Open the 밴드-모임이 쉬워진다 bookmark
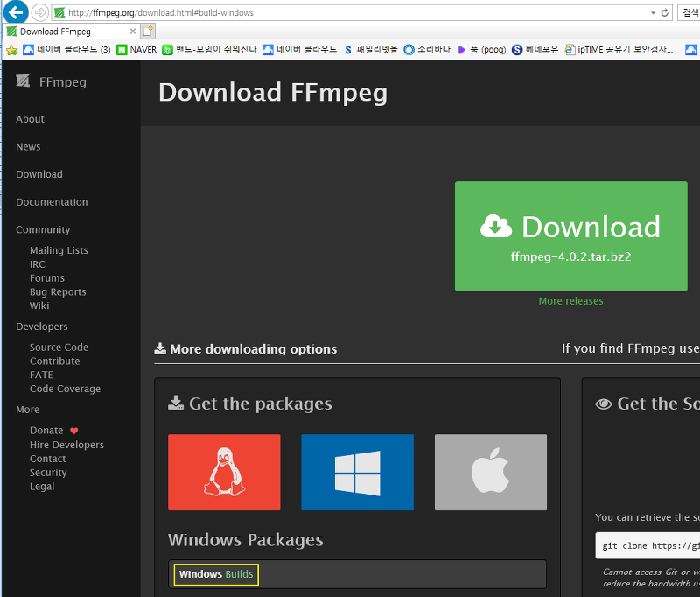Viewport: 700px width, 597px height. 209,50
